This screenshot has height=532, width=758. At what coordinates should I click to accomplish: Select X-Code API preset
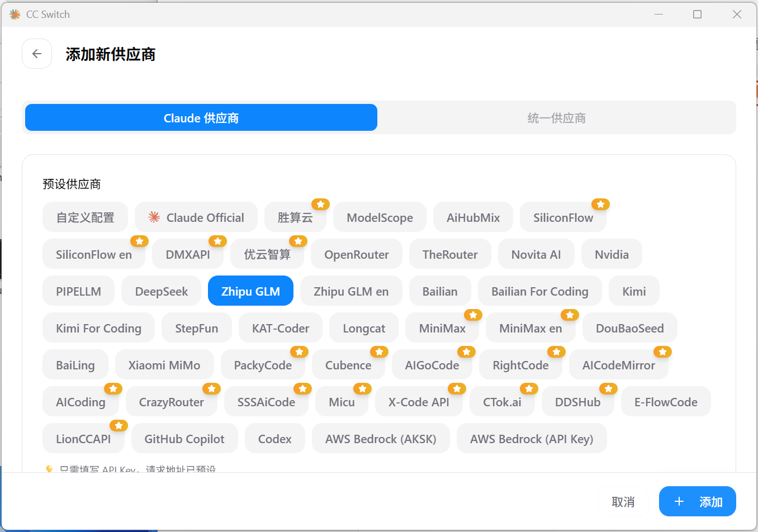pos(419,401)
